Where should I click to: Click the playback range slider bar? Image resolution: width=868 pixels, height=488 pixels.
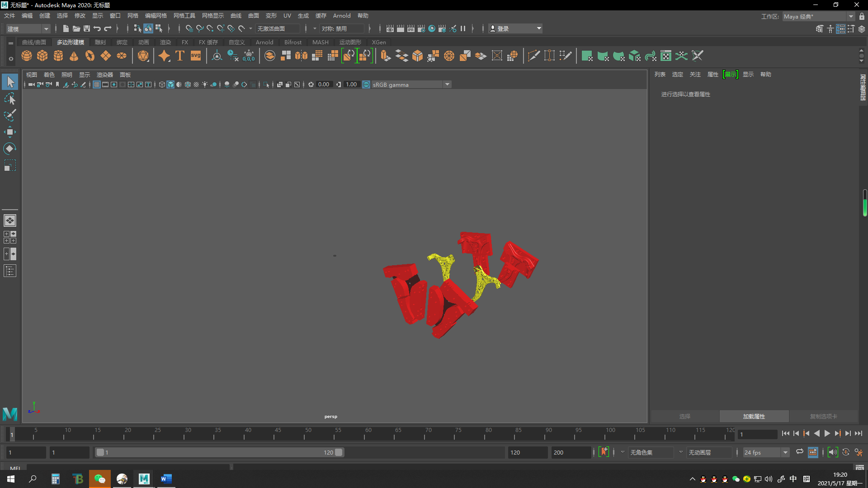click(x=219, y=452)
